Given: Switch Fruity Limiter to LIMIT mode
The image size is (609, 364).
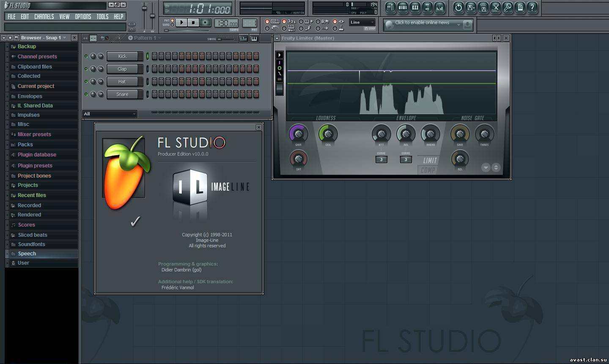Looking at the screenshot, I should click(x=430, y=160).
